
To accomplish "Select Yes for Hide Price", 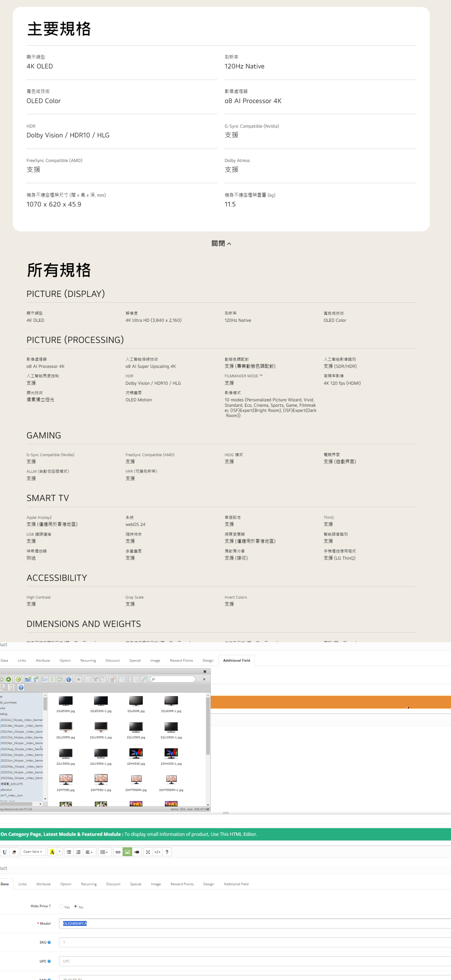I will (x=61, y=906).
